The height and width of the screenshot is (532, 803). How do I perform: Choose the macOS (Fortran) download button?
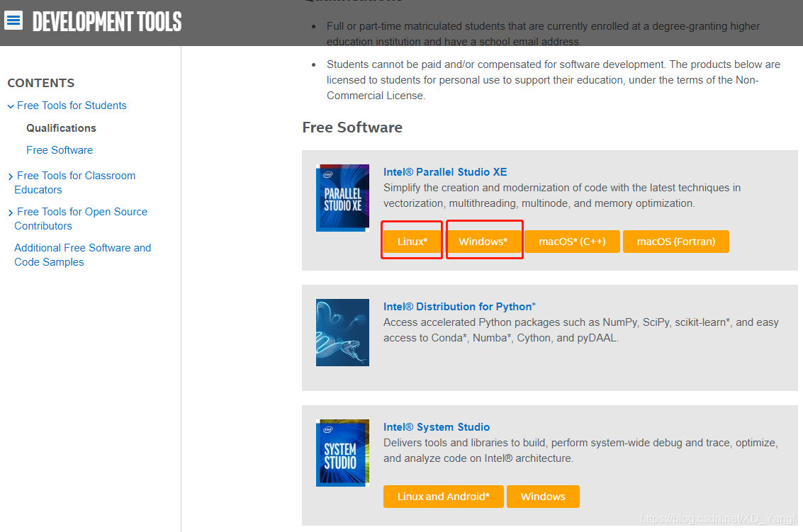tap(676, 241)
